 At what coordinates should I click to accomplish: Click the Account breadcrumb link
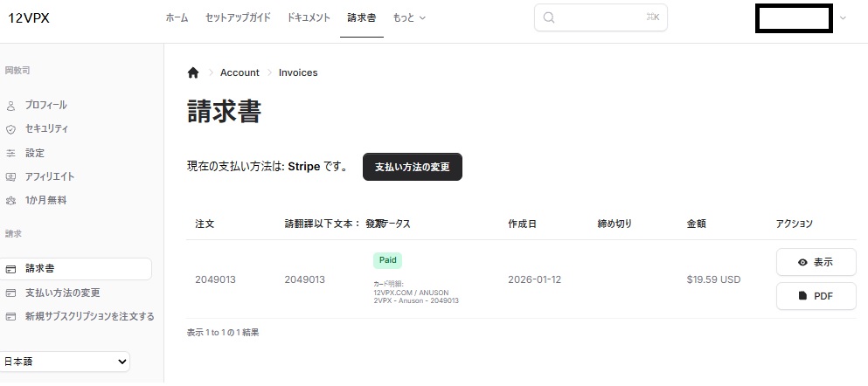click(x=240, y=72)
